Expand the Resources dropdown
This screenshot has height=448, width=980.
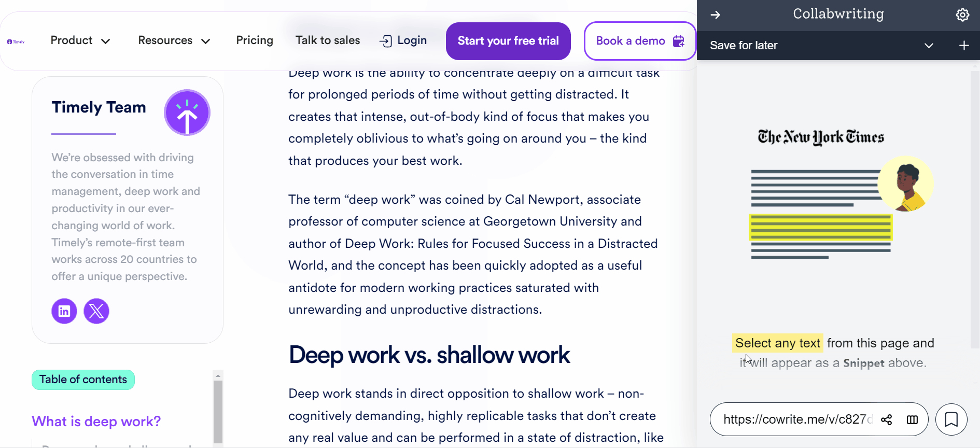174,40
